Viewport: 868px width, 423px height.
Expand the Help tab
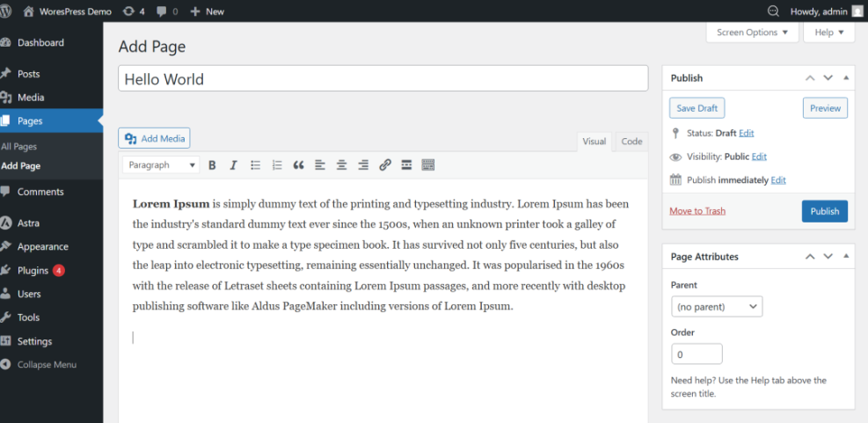(829, 33)
